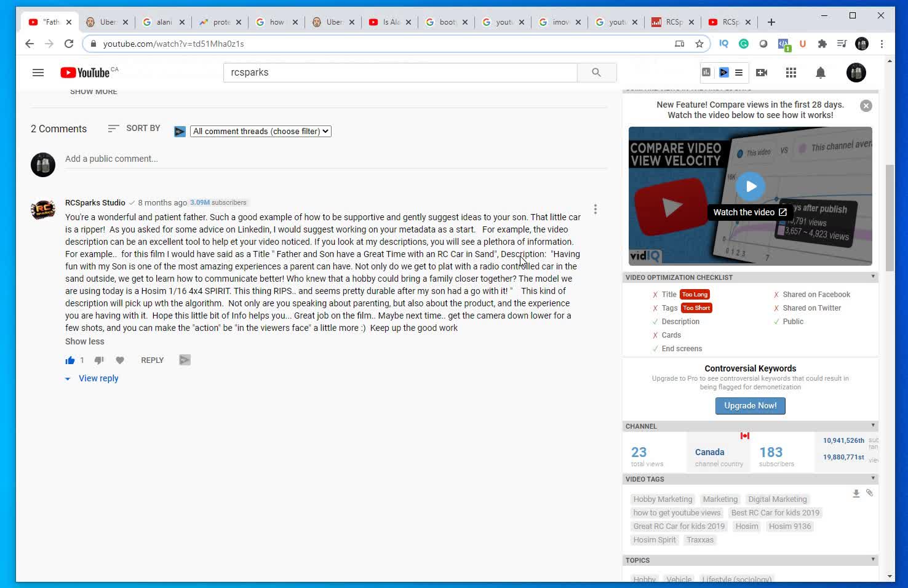Click the REPLY button

coord(152,360)
